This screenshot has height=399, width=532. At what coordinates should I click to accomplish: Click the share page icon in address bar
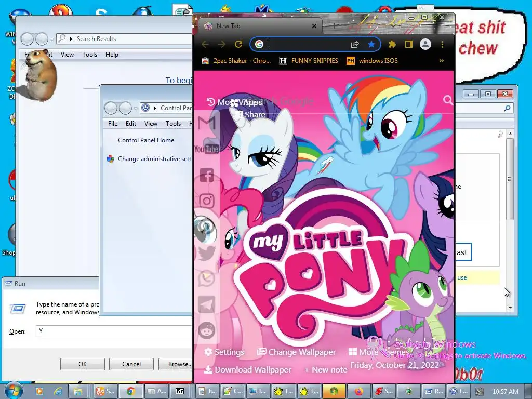[x=355, y=44]
